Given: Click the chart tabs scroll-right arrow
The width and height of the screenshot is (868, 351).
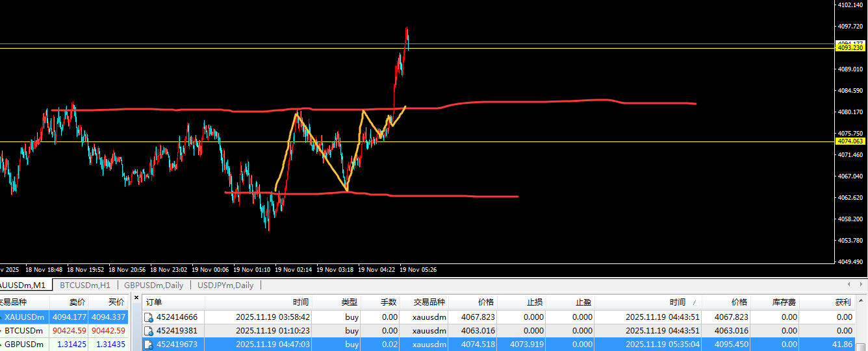Looking at the screenshot, I should 862,285.
